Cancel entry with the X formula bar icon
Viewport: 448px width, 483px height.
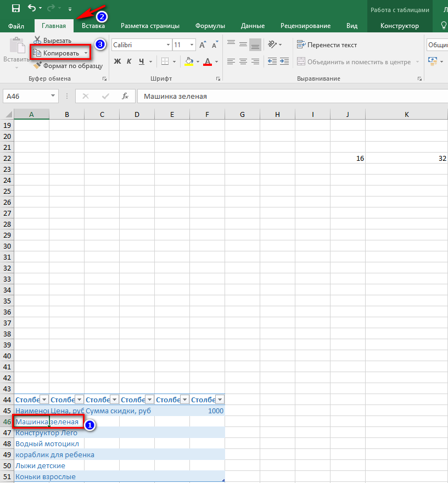86,97
